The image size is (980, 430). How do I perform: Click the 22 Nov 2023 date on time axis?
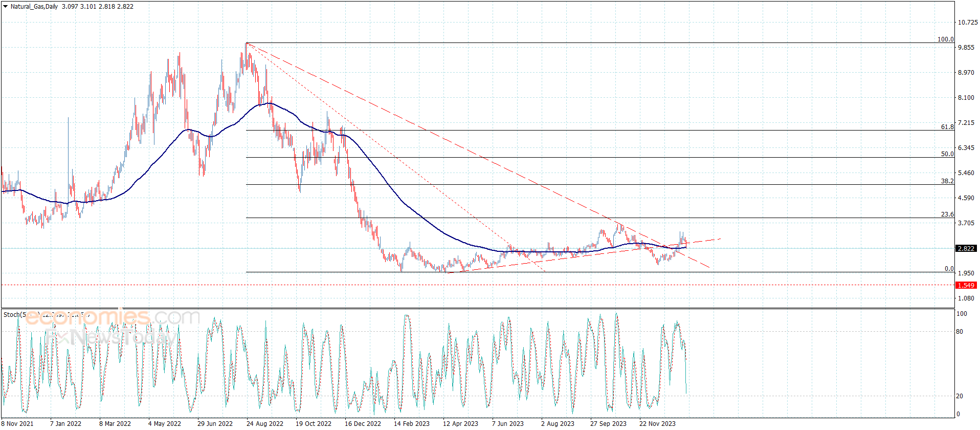point(657,423)
